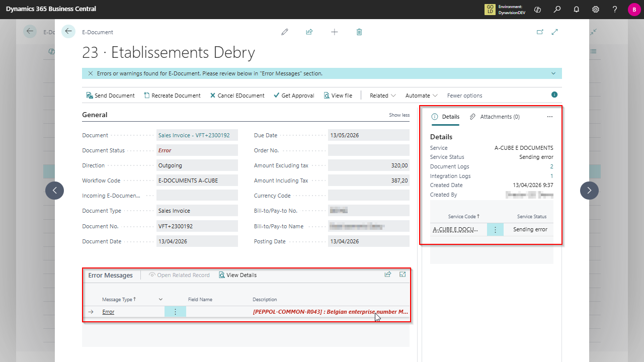
Task: Sort by Message Type column header
Action: click(119, 299)
